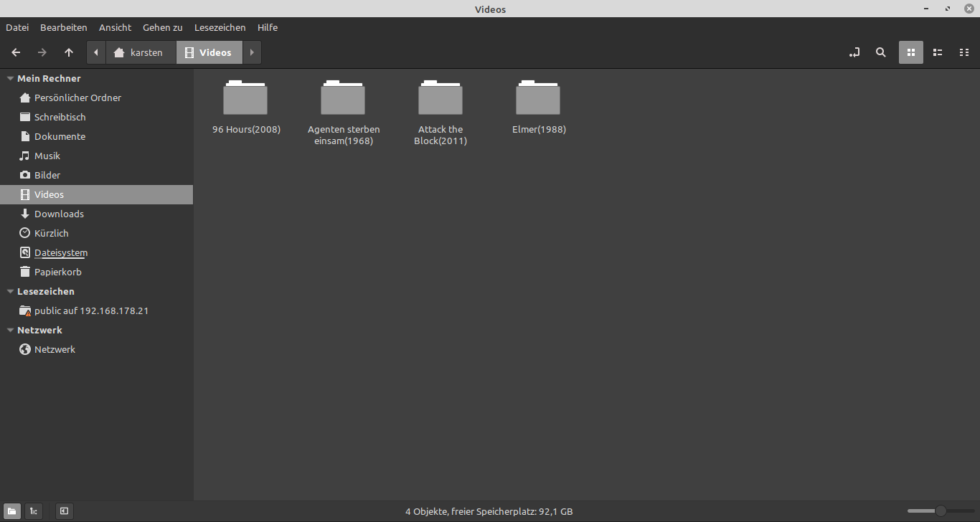Collapse the Mein Rechner section
Viewport: 980px width, 522px height.
[10, 78]
